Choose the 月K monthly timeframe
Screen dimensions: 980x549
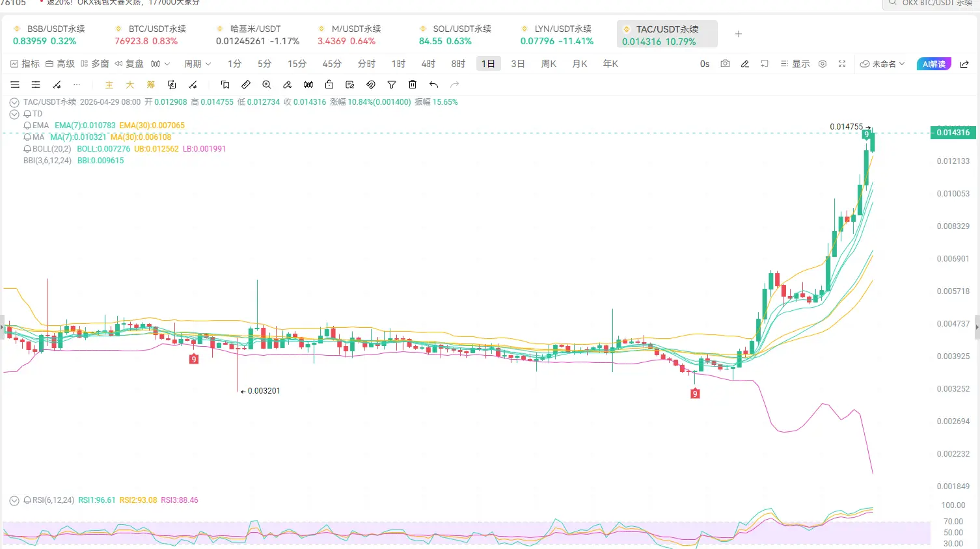(580, 64)
